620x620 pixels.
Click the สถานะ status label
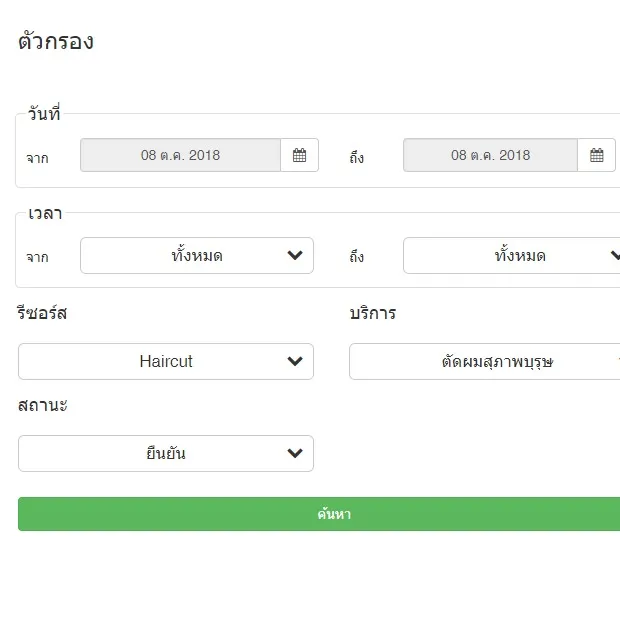point(43,405)
